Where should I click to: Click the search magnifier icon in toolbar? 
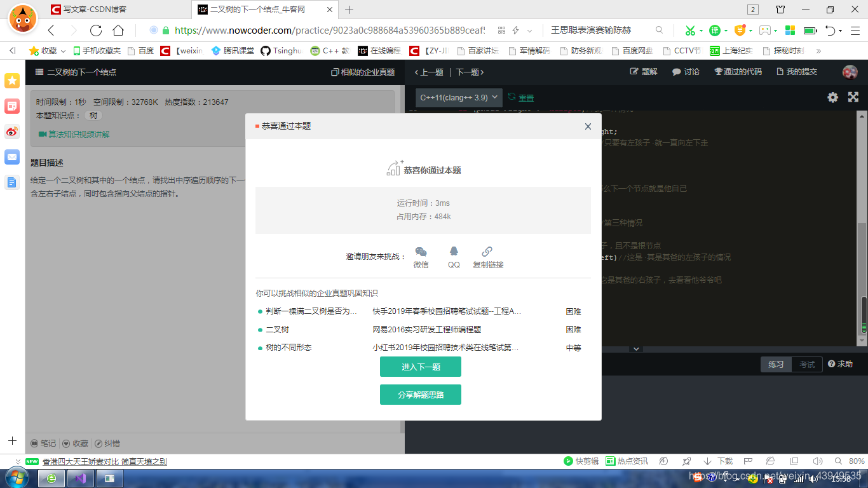pyautogui.click(x=659, y=30)
